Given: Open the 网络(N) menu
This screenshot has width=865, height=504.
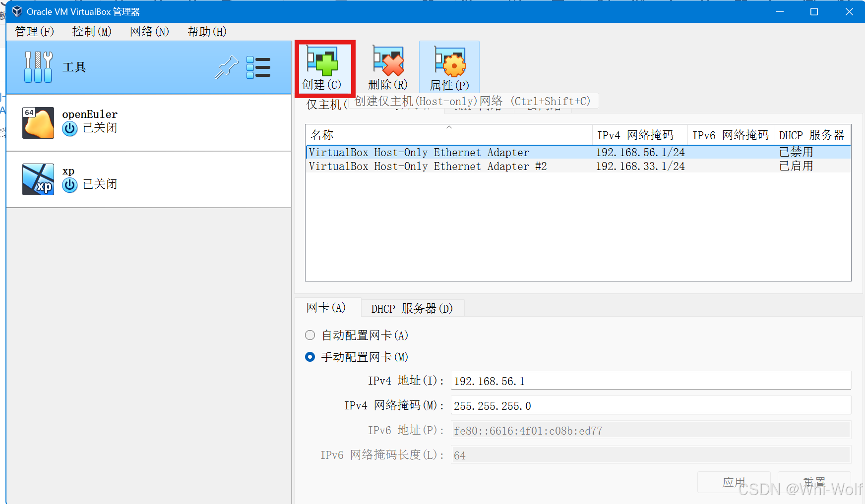Looking at the screenshot, I should tap(149, 31).
